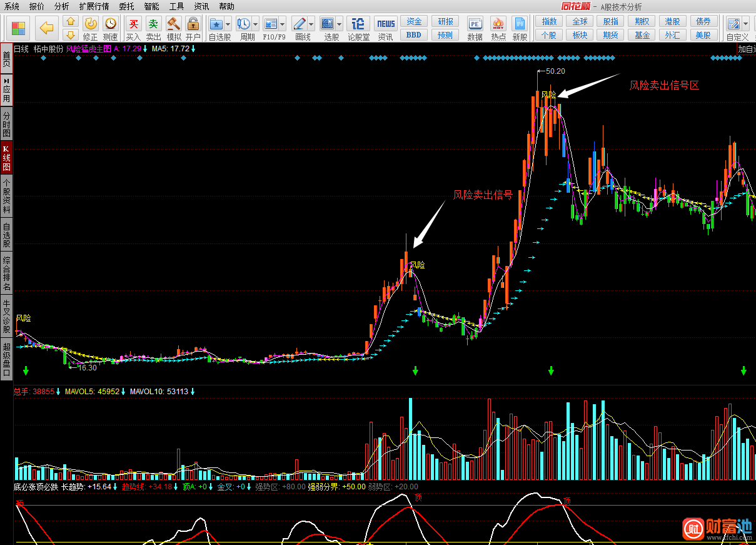
Task: Click the BBD button
Action: [414, 35]
